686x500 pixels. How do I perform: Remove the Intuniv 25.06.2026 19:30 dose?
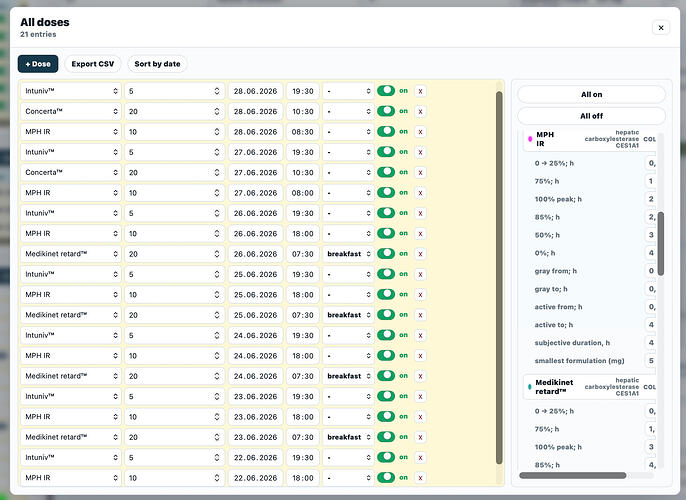(x=420, y=274)
